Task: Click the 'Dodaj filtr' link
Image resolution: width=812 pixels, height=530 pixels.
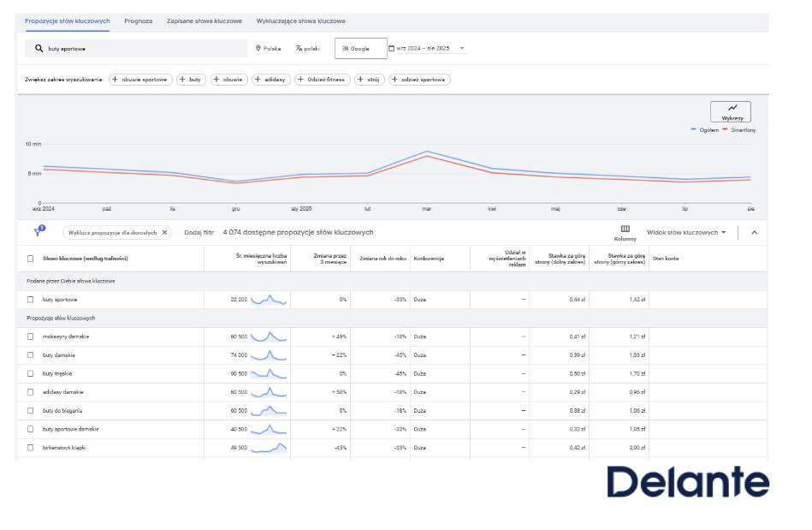Action: tap(198, 232)
